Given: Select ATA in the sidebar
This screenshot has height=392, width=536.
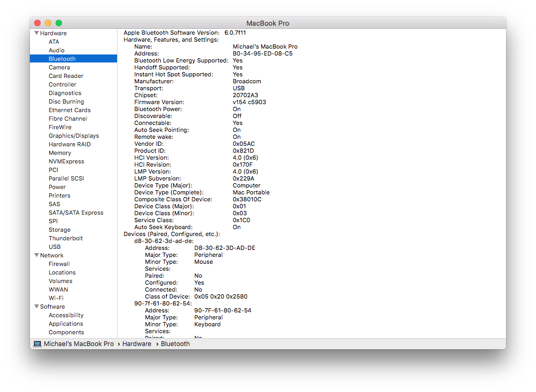Looking at the screenshot, I should 54,42.
